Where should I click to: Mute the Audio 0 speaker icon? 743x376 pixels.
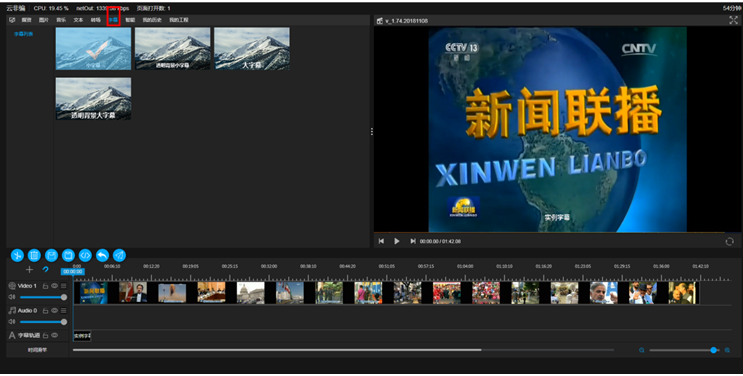tap(12, 321)
